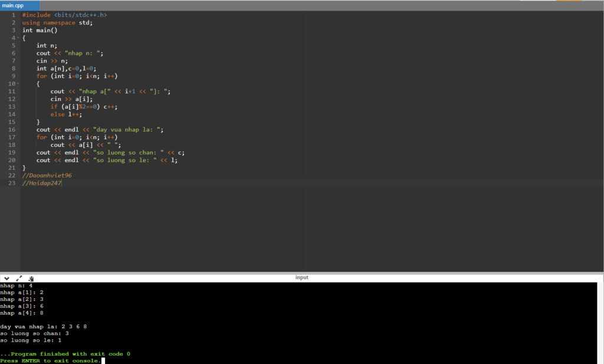Click console output 'nhap n: 4'
The height and width of the screenshot is (364, 604).
click(16, 286)
